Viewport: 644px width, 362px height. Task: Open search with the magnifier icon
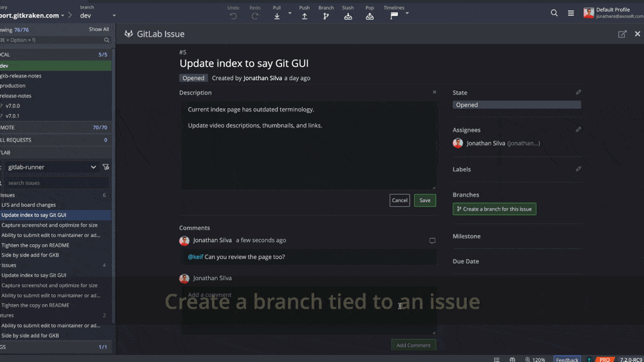click(554, 13)
